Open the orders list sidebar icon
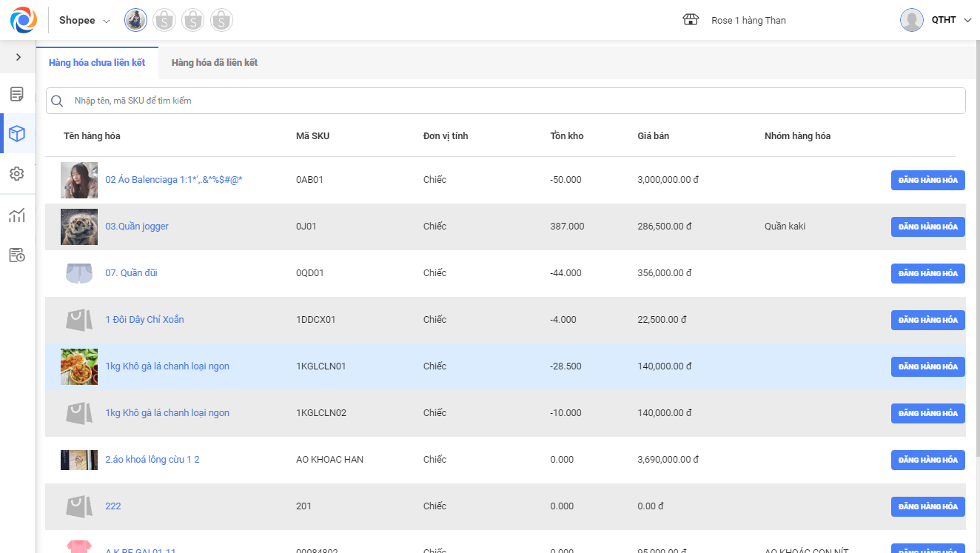This screenshot has height=553, width=980. tap(17, 94)
